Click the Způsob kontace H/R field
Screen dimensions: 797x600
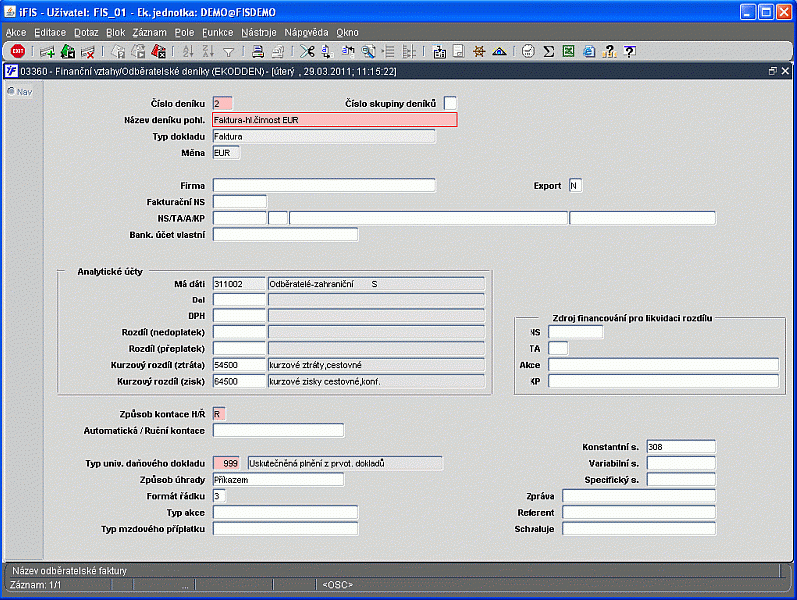[219, 414]
